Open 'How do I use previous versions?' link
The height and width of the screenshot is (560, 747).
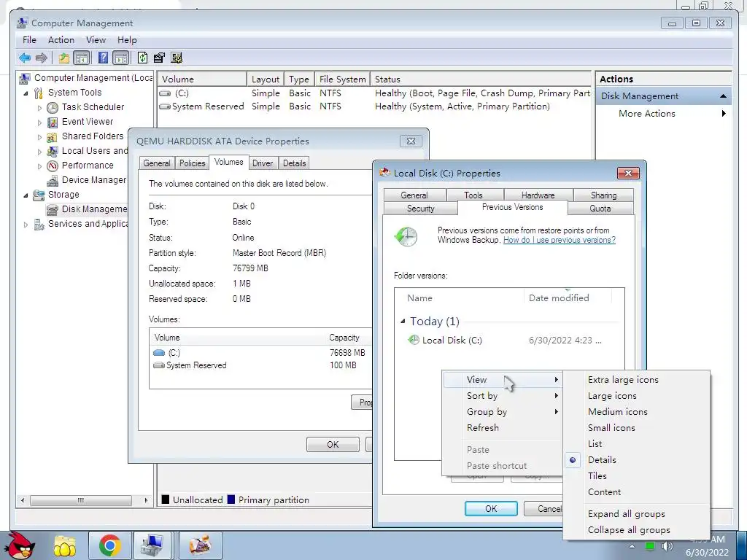click(x=560, y=240)
